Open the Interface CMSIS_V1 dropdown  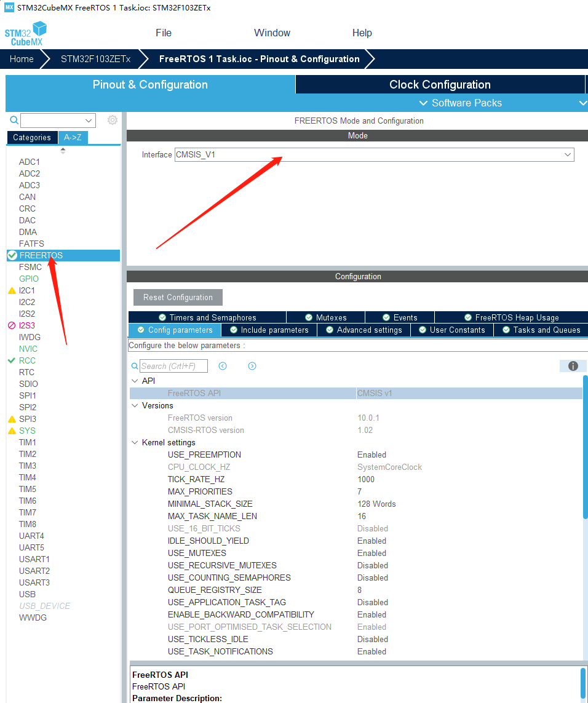tap(567, 154)
